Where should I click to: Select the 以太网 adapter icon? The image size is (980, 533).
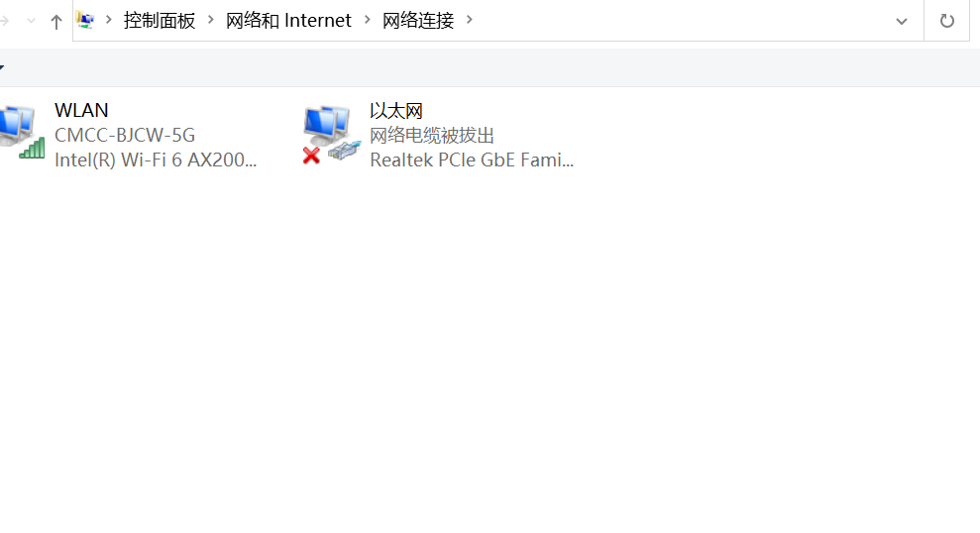pos(332,136)
